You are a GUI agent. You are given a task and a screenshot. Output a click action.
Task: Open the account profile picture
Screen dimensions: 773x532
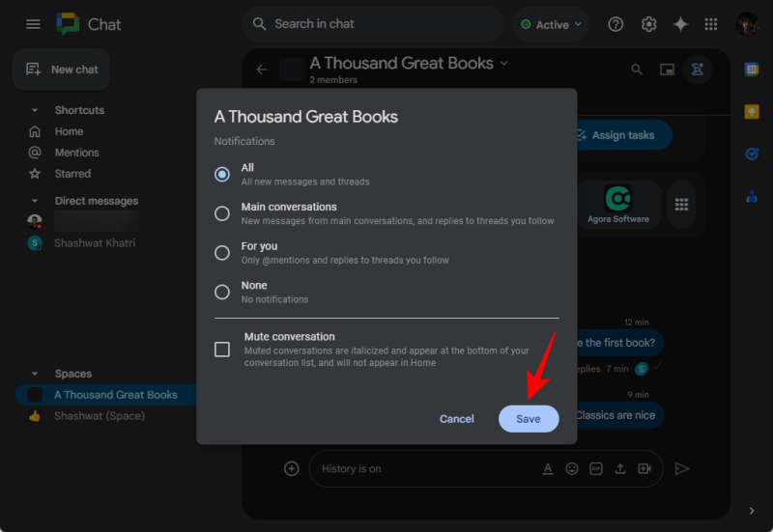[747, 24]
